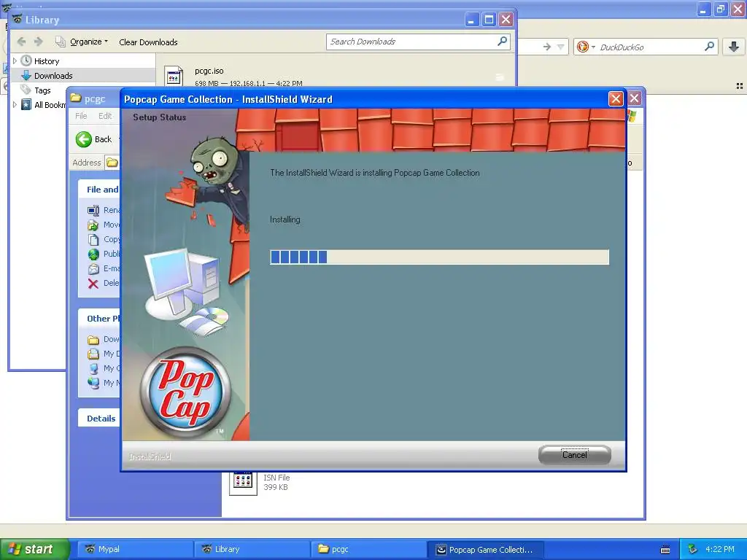747x560 pixels.
Task: Click the DuckDuckGo search field
Action: [651, 47]
